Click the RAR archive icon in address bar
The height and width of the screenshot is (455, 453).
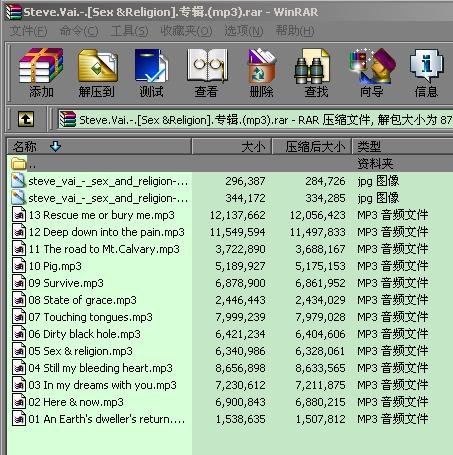pyautogui.click(x=68, y=119)
